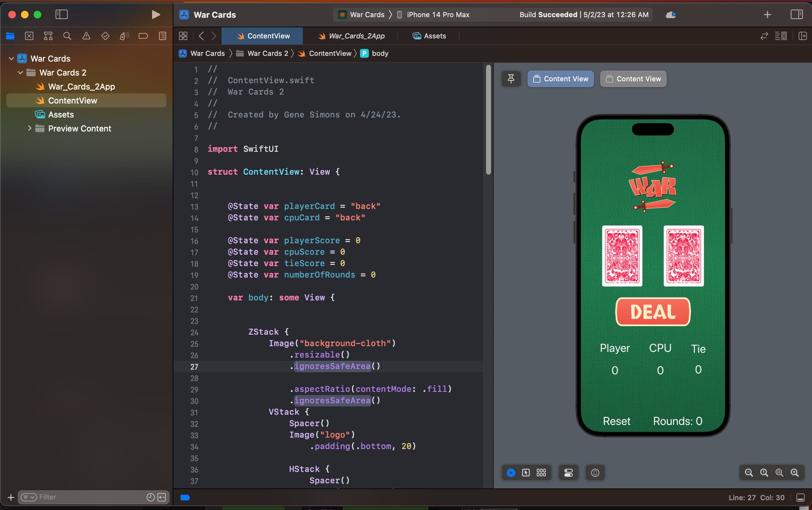Open the Breakpoint navigator
812x510 pixels.
[x=143, y=36]
